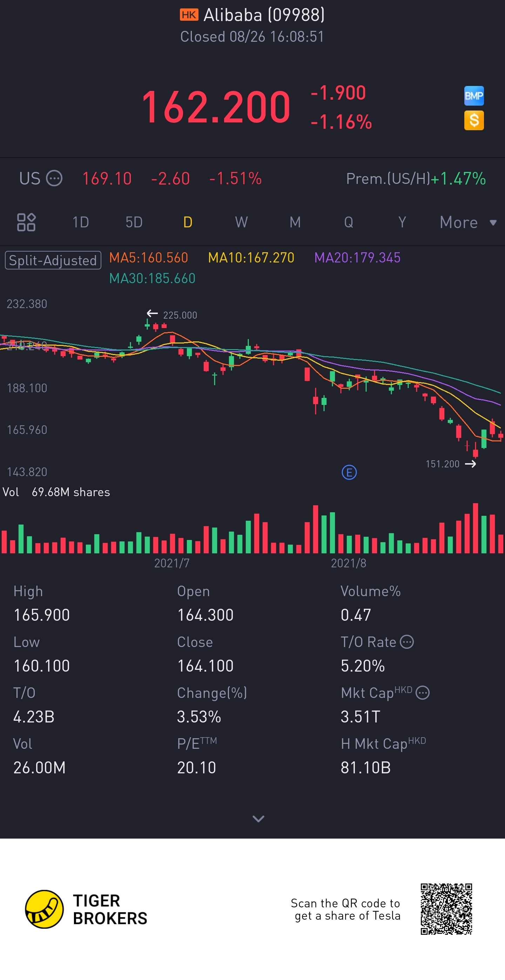
Task: Tap the orange HK market badge
Action: 189,15
